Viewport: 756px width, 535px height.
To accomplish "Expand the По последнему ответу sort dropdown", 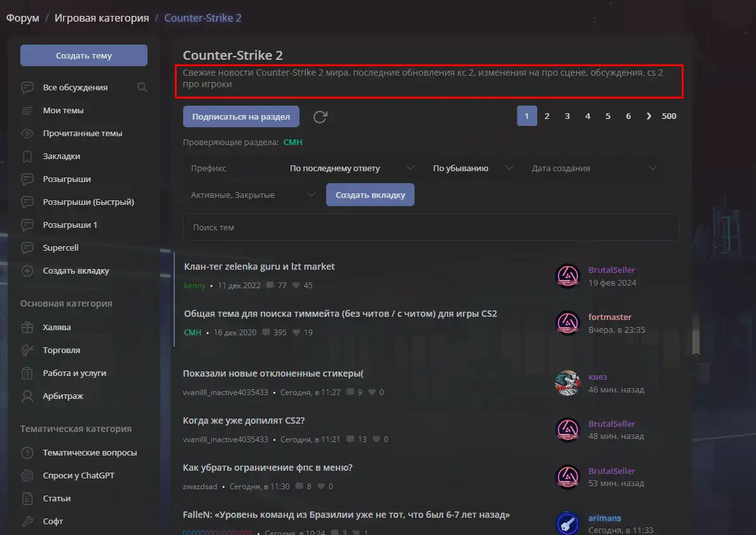I will (352, 169).
